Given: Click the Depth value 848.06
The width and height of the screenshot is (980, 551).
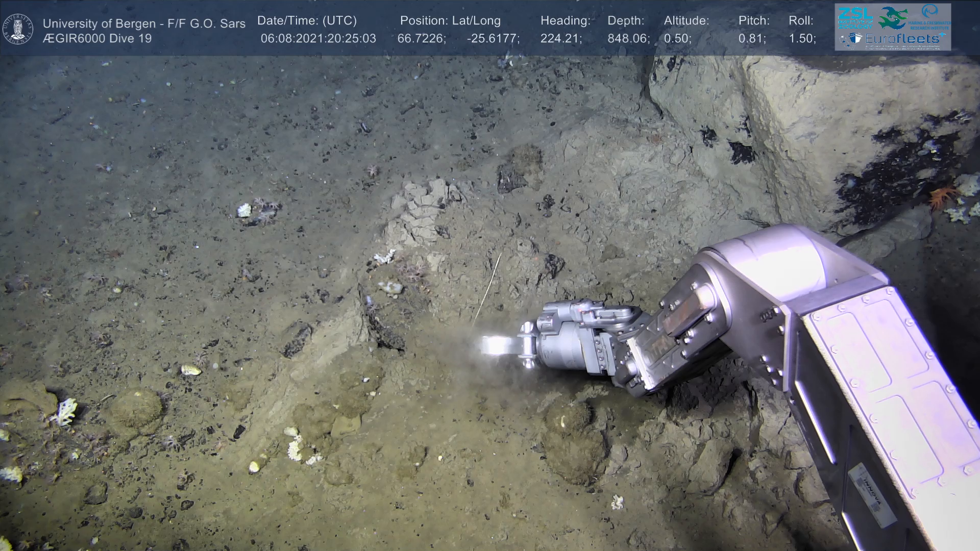Looking at the screenshot, I should pyautogui.click(x=628, y=39).
